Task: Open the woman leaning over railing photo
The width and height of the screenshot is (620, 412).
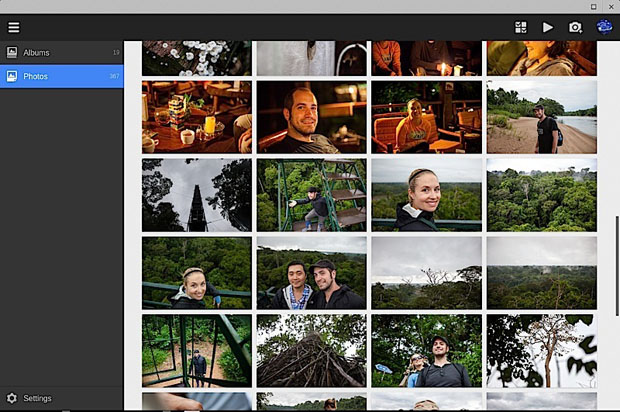Action: tap(197, 273)
